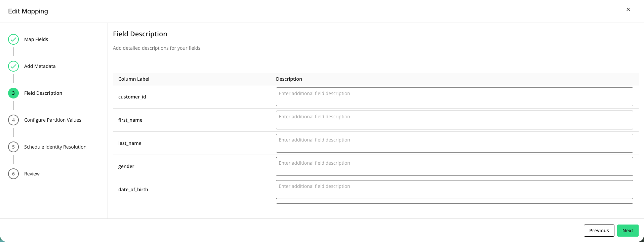The image size is (644, 242).
Task: Click the Edit Mapping dialog title
Action: point(28,11)
